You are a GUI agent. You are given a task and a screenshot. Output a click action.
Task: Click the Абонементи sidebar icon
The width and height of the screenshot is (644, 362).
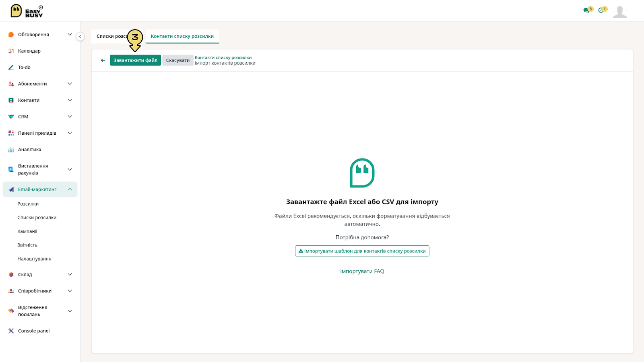click(x=11, y=84)
